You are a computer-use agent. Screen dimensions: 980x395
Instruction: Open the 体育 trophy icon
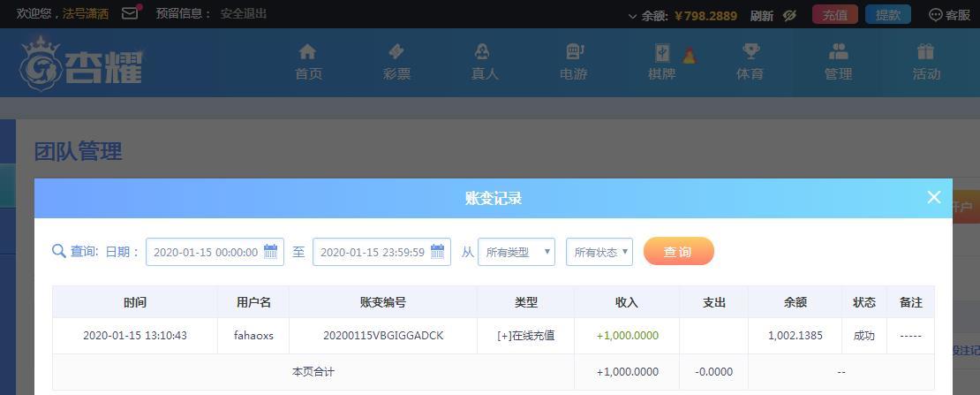[750, 52]
